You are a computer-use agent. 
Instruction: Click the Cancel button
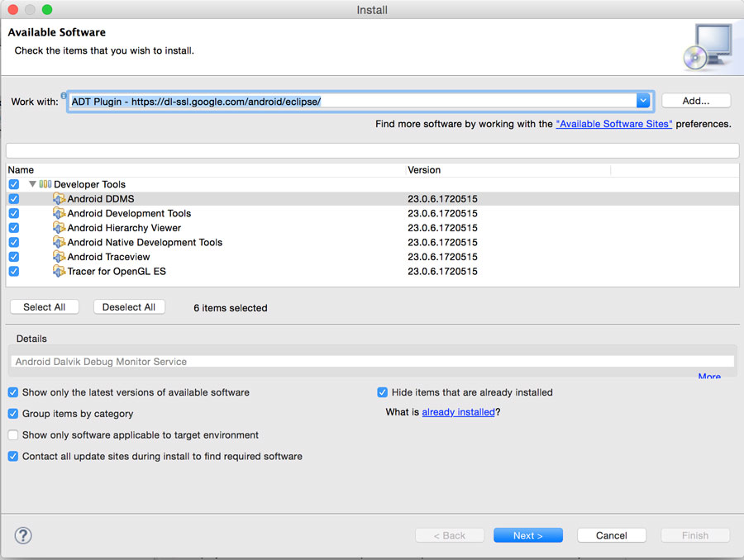[x=611, y=535]
